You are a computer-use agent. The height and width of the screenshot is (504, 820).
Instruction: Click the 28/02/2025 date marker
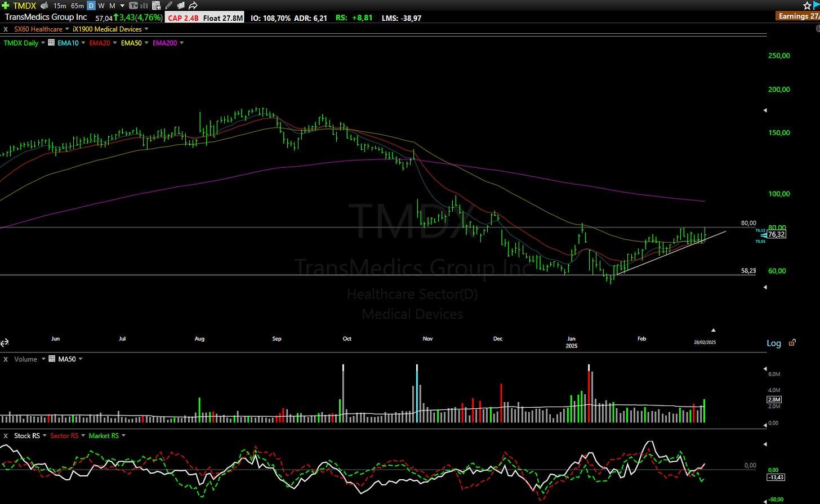click(705, 342)
